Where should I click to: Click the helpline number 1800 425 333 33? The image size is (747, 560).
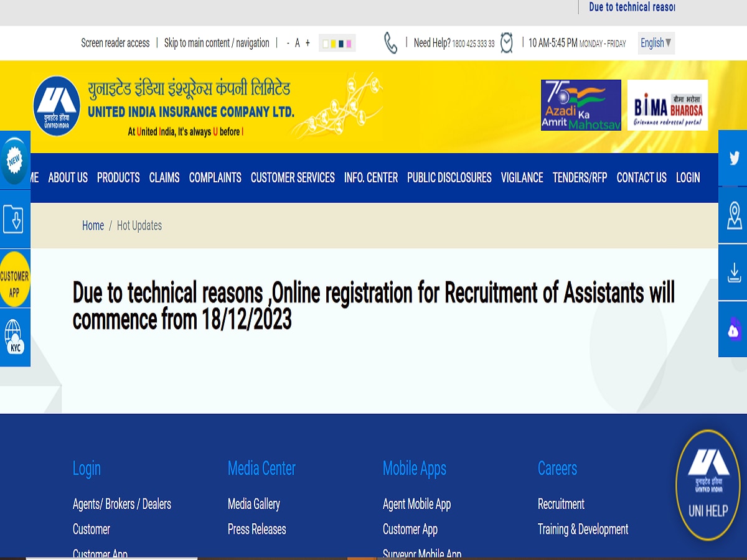click(473, 44)
